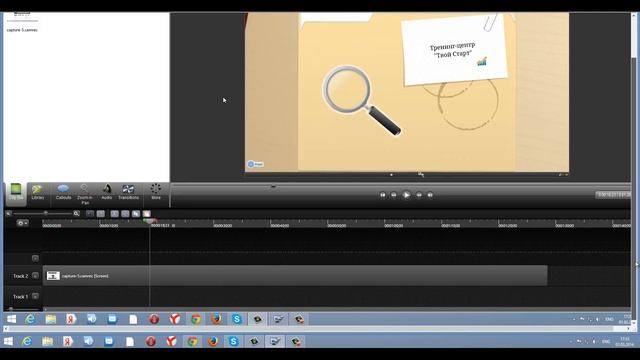The width and height of the screenshot is (640, 360).
Task: Click the Cut button on timeline toolbar
Action: (115, 213)
